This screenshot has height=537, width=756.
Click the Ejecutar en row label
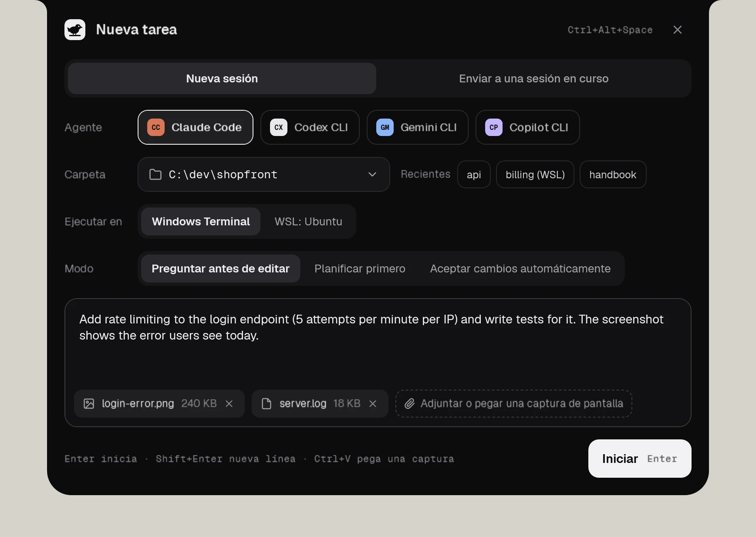[93, 221]
